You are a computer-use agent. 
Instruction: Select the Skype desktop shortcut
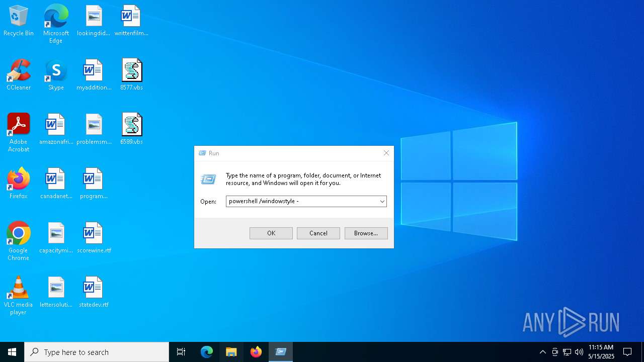[56, 75]
